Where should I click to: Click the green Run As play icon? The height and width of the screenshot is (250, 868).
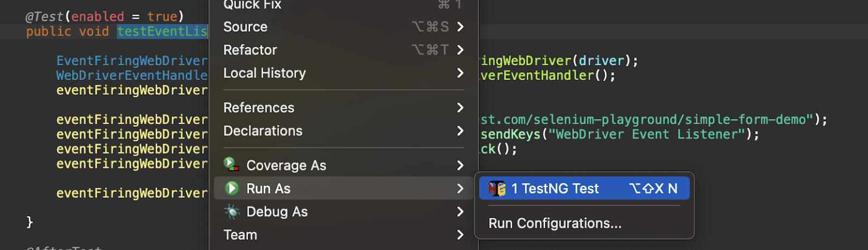click(232, 189)
